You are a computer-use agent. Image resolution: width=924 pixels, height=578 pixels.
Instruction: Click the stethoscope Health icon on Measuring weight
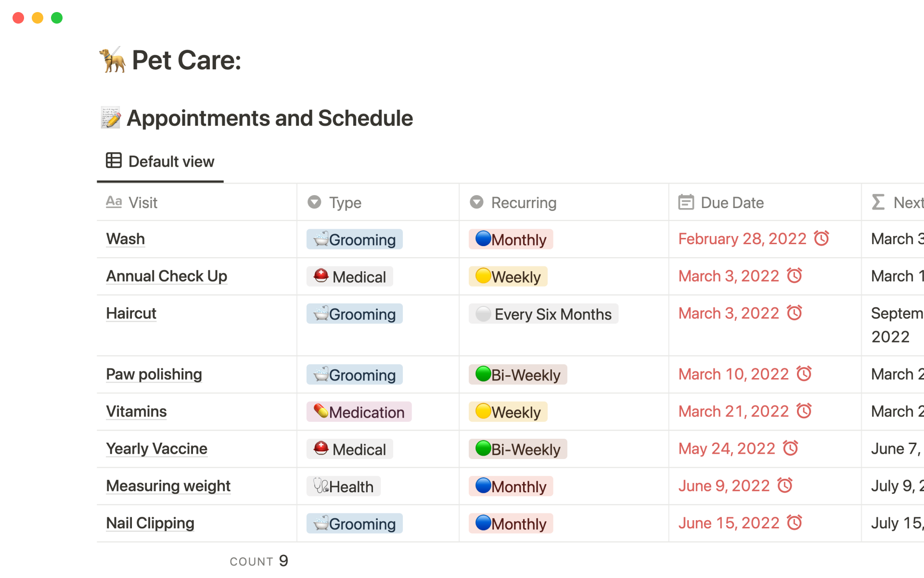click(x=321, y=486)
